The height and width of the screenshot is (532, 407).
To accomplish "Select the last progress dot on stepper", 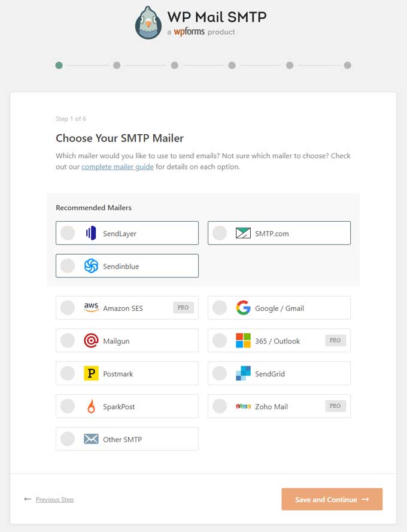I will pyautogui.click(x=348, y=65).
